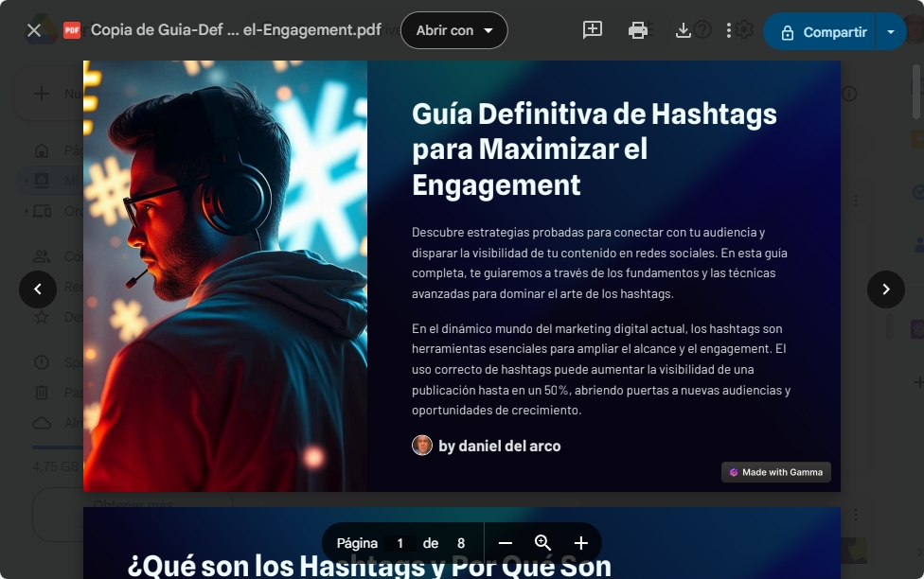Open the 'Abrir con' dropdown

click(x=454, y=30)
